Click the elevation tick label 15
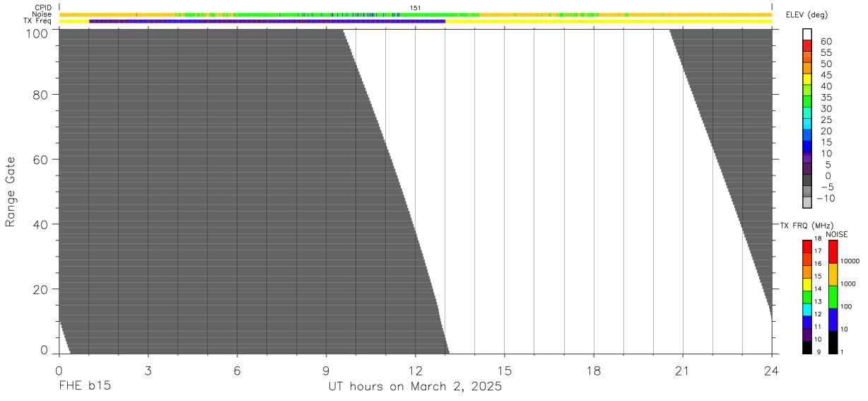The image size is (868, 401). [x=827, y=142]
